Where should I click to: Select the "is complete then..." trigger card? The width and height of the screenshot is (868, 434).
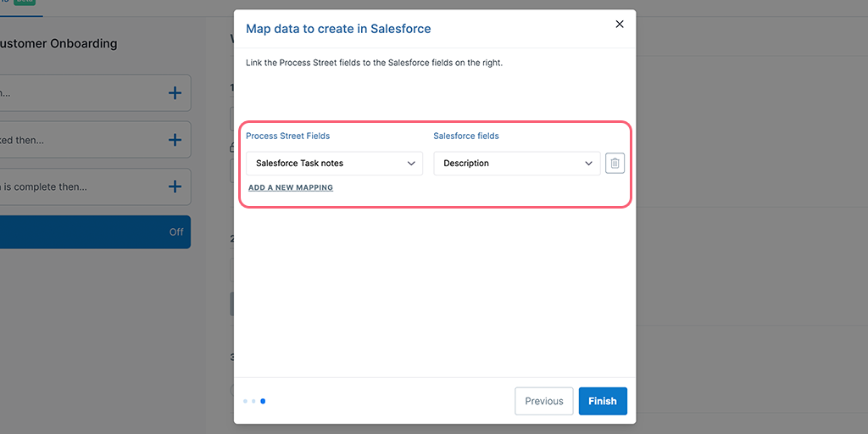(x=95, y=187)
